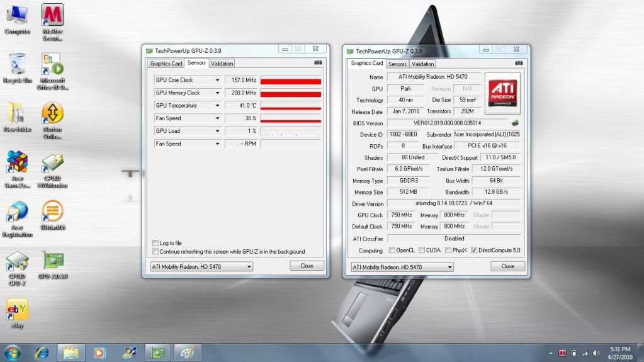Open Windows Explorer from the taskbar
This screenshot has height=362, width=644.
point(71,353)
